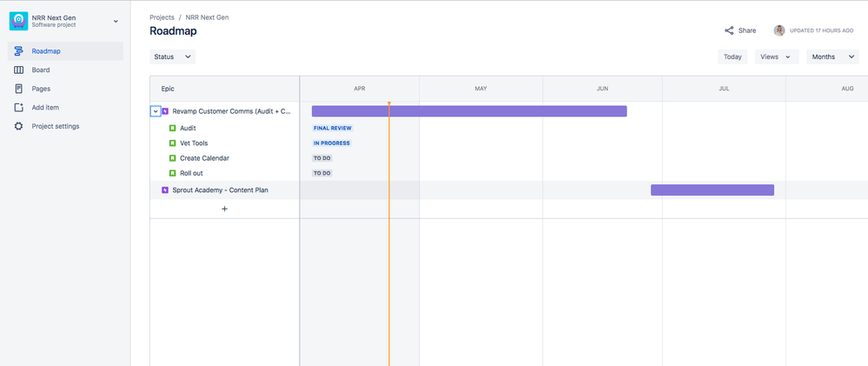Click the Pages document icon
The height and width of the screenshot is (366, 868).
click(18, 89)
